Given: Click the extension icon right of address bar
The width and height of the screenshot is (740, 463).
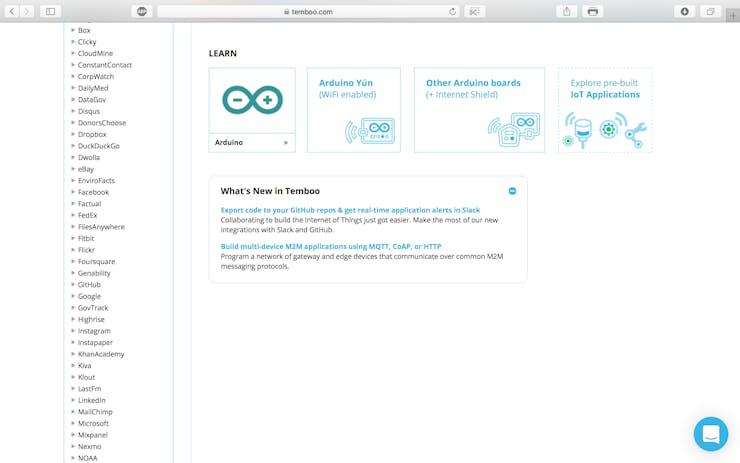Looking at the screenshot, I should pos(474,11).
